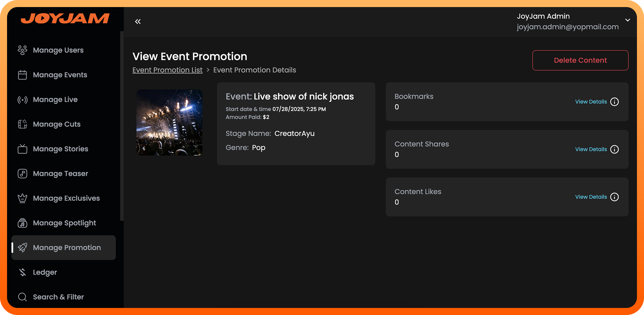Click the Manage Stories TV icon
Screen dimensions: 644x315
tap(22, 149)
